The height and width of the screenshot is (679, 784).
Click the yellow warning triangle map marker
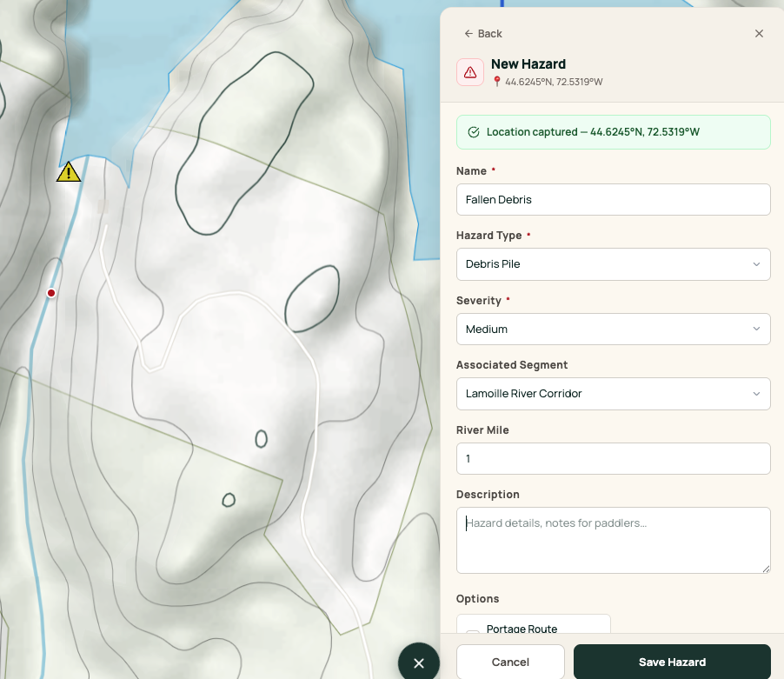point(69,172)
